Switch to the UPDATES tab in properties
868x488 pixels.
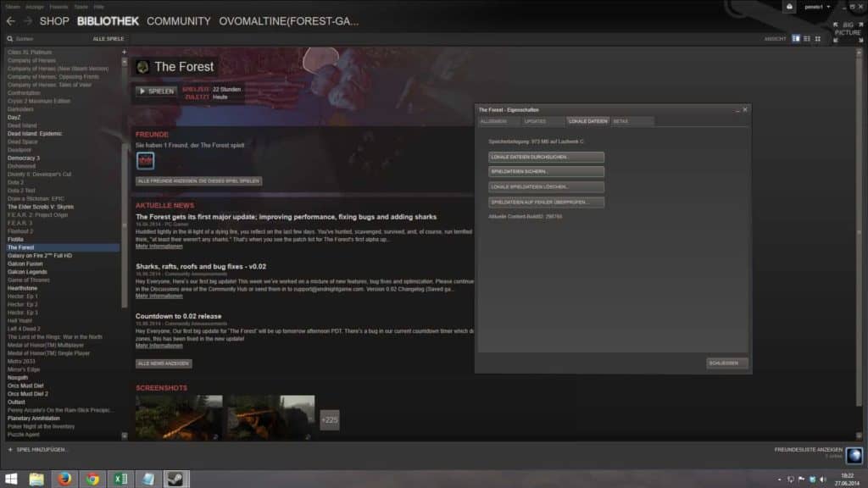click(x=536, y=121)
